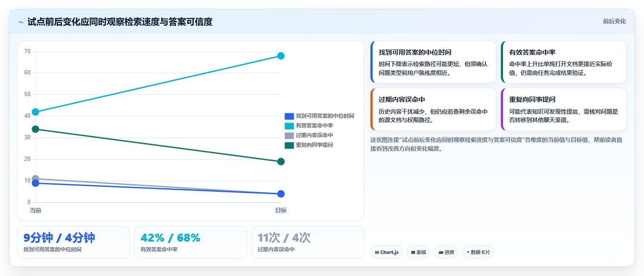Select the dark green 重复向同事提问 point at 目标

[281, 162]
